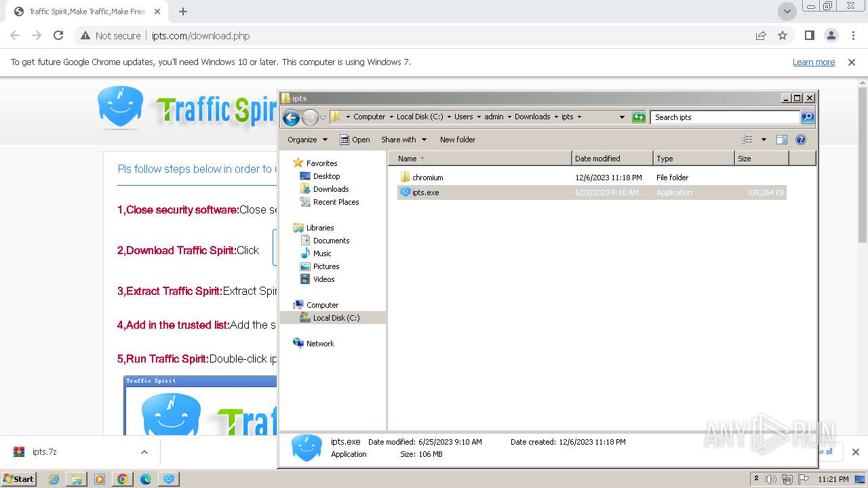Click Chrome share page icon
This screenshot has height=488, width=868.
(x=761, y=36)
